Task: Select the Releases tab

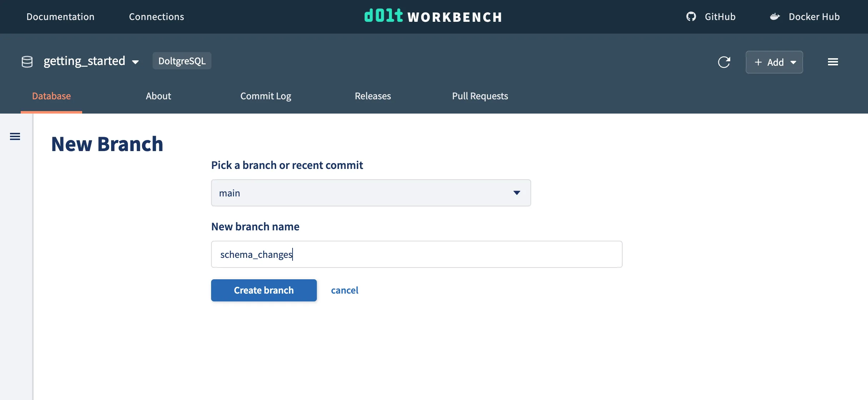Action: [373, 96]
